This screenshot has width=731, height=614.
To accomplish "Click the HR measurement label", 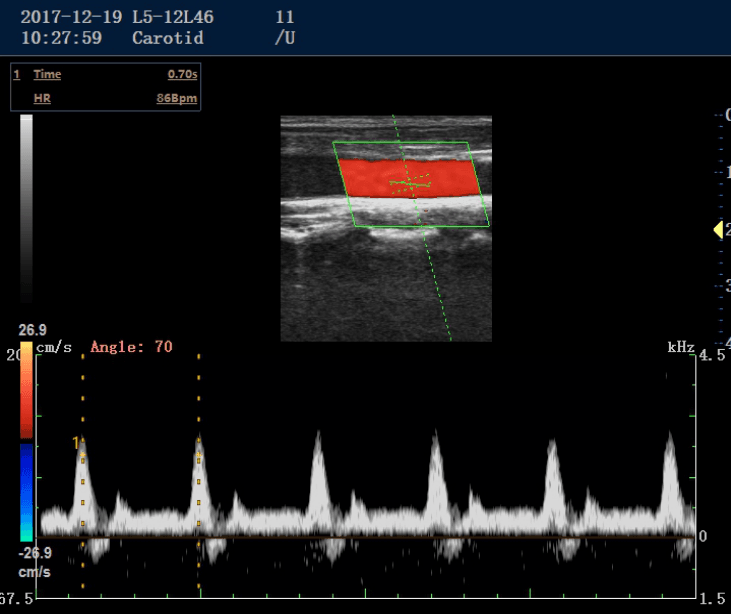I will point(42,98).
